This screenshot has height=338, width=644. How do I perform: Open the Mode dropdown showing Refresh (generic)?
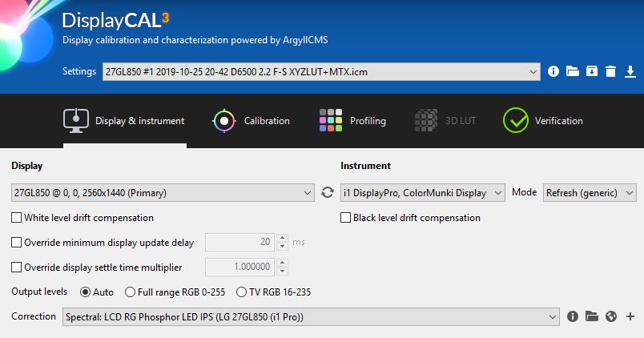tap(590, 192)
